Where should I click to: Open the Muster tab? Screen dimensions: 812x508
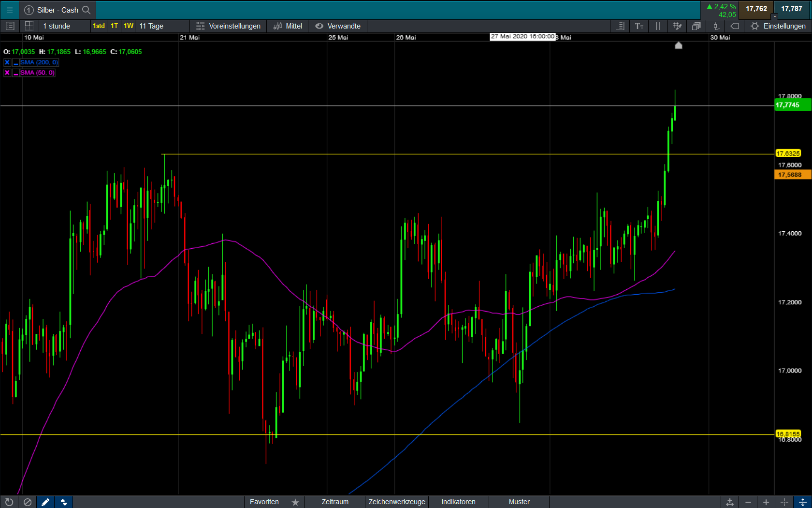coord(519,502)
